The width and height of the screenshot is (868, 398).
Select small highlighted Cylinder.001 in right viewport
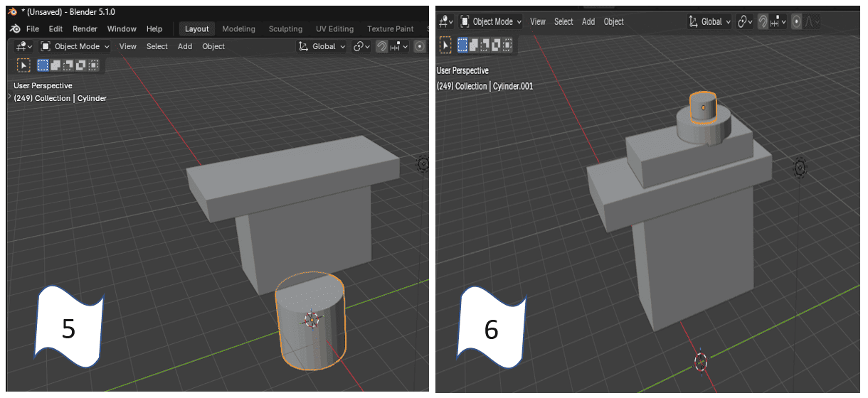704,108
